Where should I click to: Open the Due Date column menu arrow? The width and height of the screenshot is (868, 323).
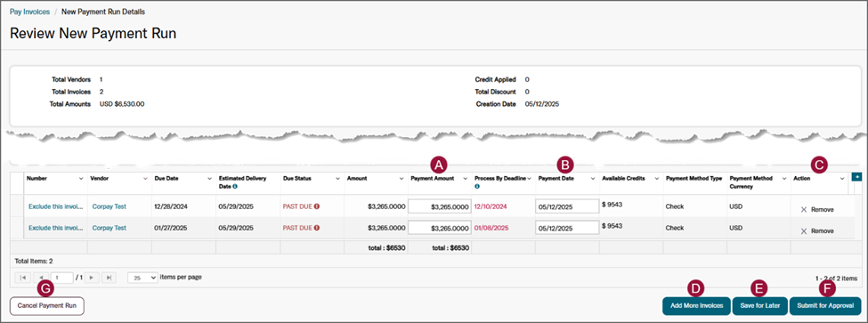210,179
